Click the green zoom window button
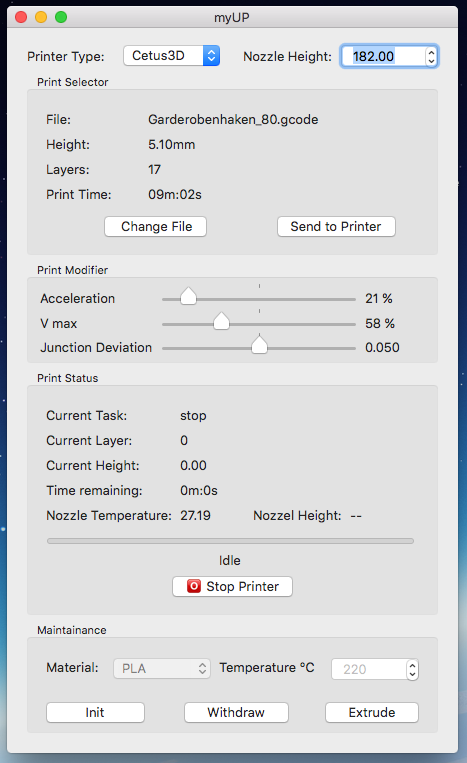 click(61, 18)
